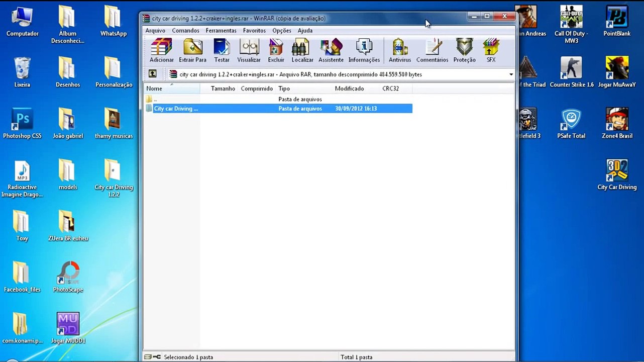Image resolution: width=644 pixels, height=362 pixels.
Task: Select the Jogar MuAwaY desktop shortcut
Action: tap(617, 72)
